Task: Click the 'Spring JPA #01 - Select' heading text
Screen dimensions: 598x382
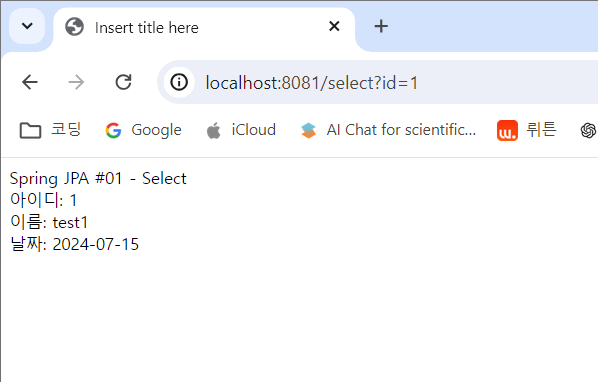Action: click(x=98, y=178)
